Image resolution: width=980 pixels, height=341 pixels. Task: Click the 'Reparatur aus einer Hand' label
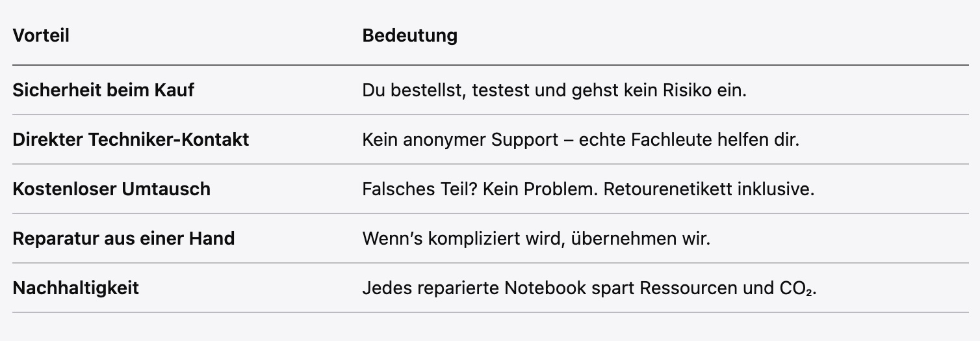(x=123, y=238)
